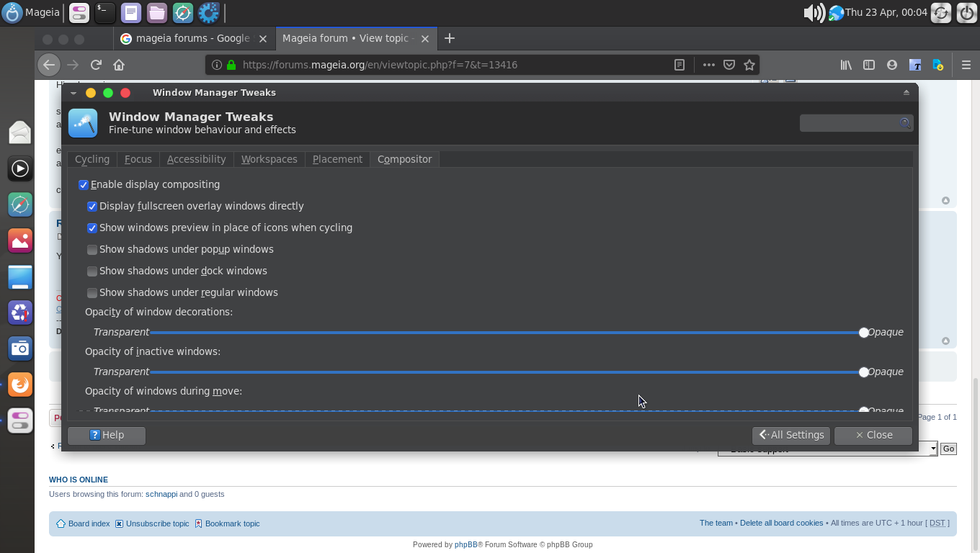The width and height of the screenshot is (980, 553).
Task: Roll up the window with titlebar shade icon
Action: coord(906,93)
